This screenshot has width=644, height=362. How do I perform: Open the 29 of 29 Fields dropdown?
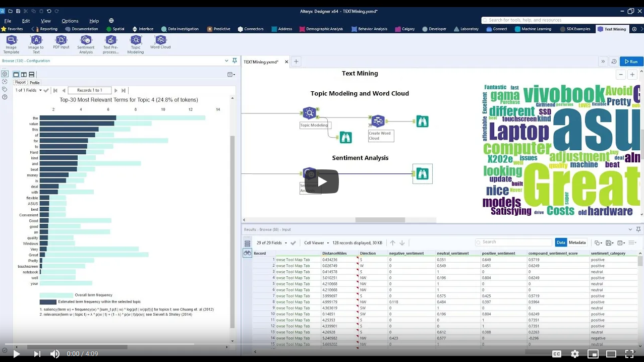tap(272, 243)
